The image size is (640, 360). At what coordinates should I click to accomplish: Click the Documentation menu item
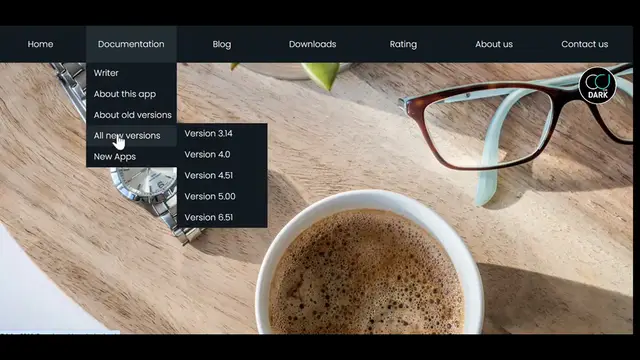131,44
